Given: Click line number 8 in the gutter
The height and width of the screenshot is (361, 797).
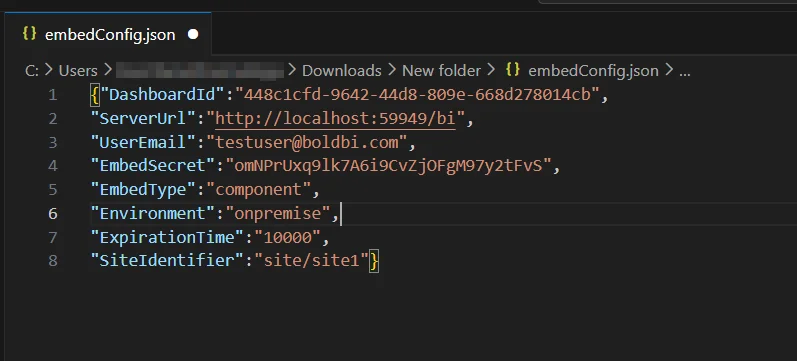Looking at the screenshot, I should (53, 261).
